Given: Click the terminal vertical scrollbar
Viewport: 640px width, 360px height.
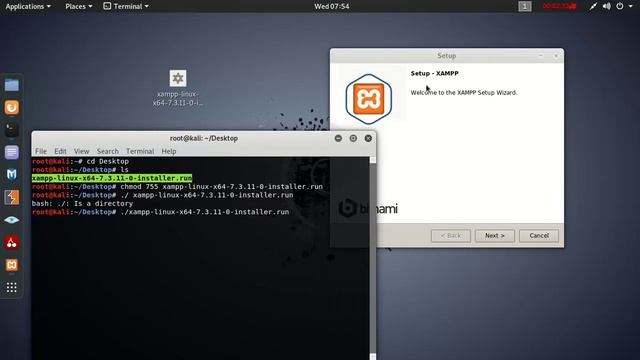Looking at the screenshot, I should click(x=373, y=258).
